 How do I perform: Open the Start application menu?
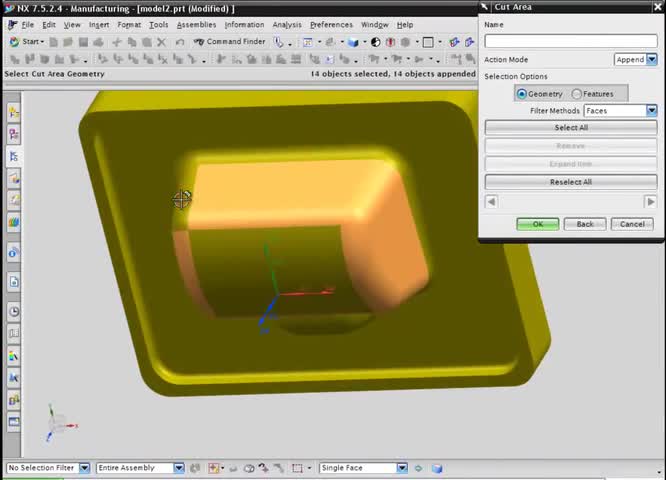click(26, 42)
